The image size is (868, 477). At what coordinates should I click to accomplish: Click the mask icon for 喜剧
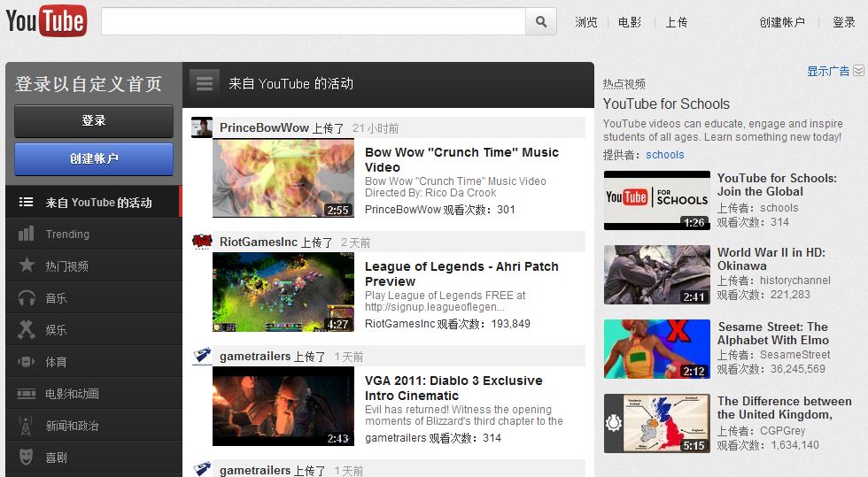click(26, 457)
